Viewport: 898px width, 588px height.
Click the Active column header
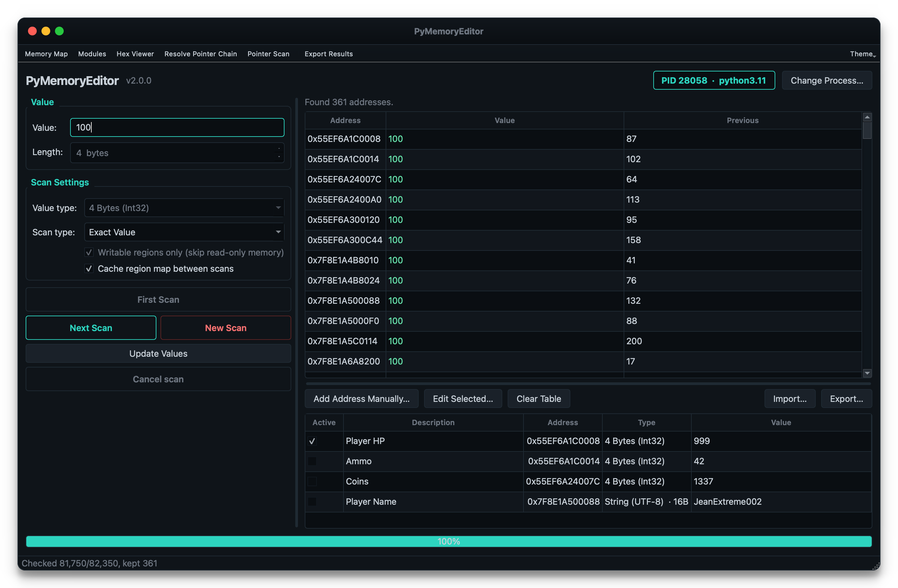coord(324,422)
